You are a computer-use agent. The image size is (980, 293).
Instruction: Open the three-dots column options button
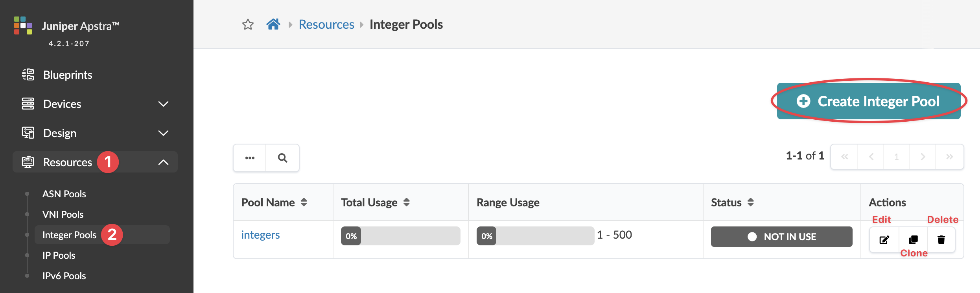(x=250, y=158)
